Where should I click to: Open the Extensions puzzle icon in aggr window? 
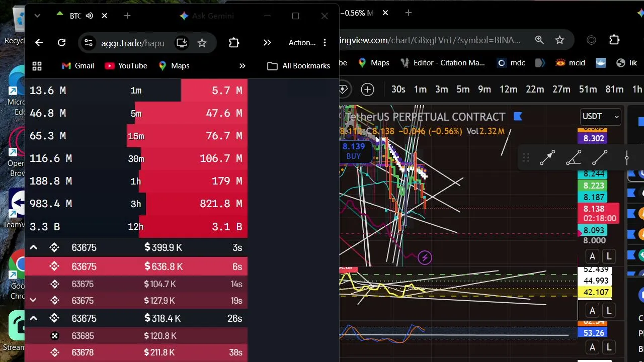pos(234,43)
